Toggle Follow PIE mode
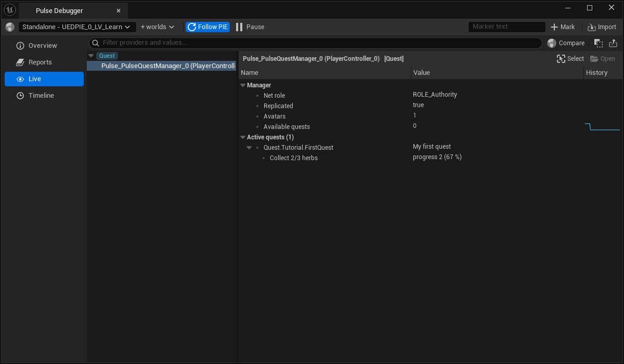The width and height of the screenshot is (624, 364). (x=207, y=27)
